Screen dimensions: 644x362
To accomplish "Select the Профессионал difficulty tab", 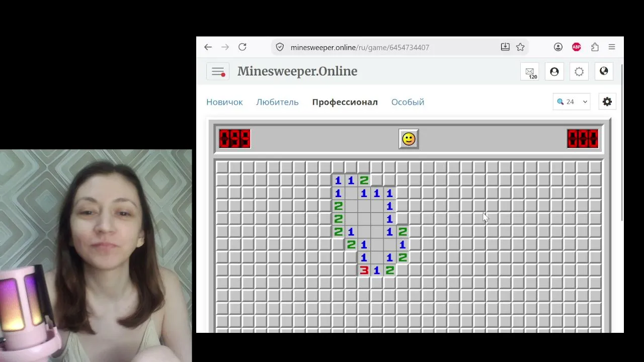I will coord(345,102).
